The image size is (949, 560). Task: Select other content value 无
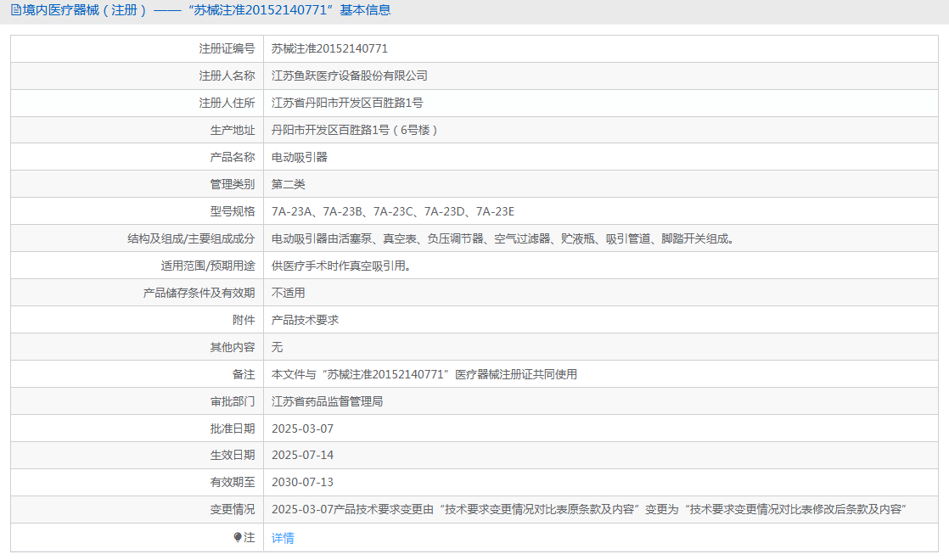point(278,347)
